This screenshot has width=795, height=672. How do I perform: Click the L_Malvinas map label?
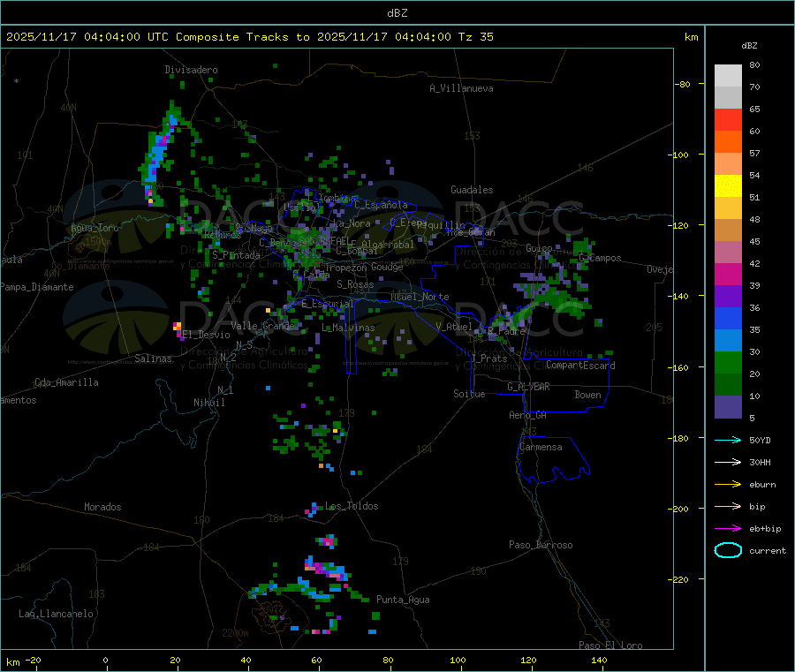pos(348,328)
